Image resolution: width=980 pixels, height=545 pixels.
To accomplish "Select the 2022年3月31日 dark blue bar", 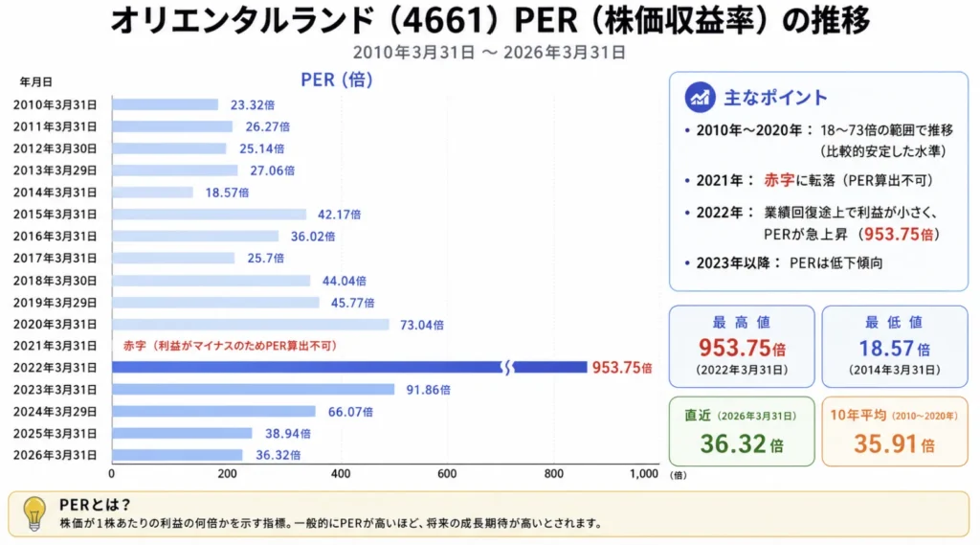I will (349, 367).
